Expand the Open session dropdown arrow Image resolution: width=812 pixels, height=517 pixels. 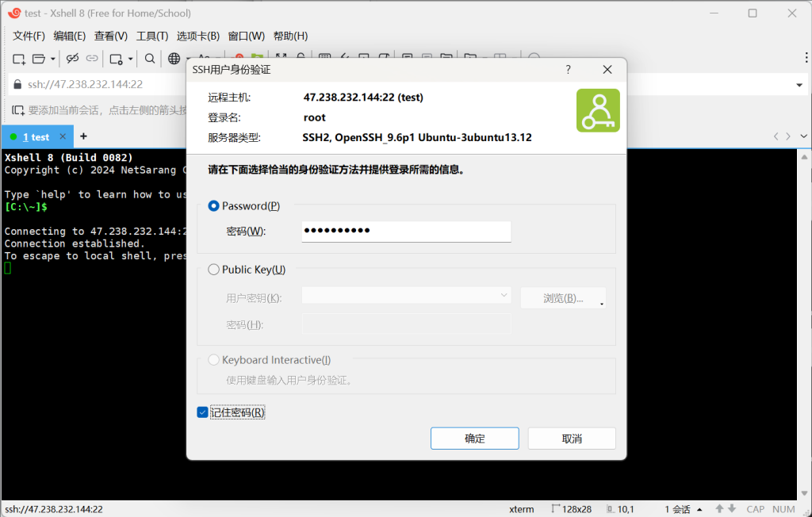[53, 59]
